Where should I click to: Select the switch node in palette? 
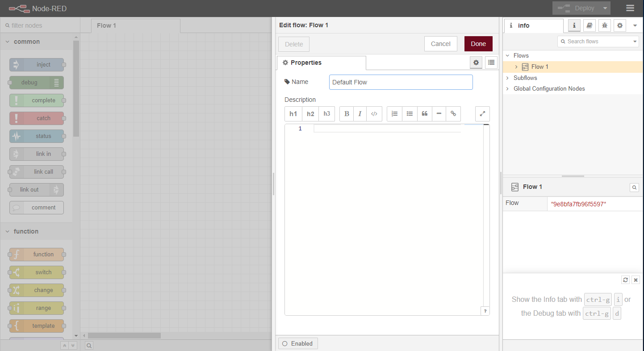click(37, 272)
